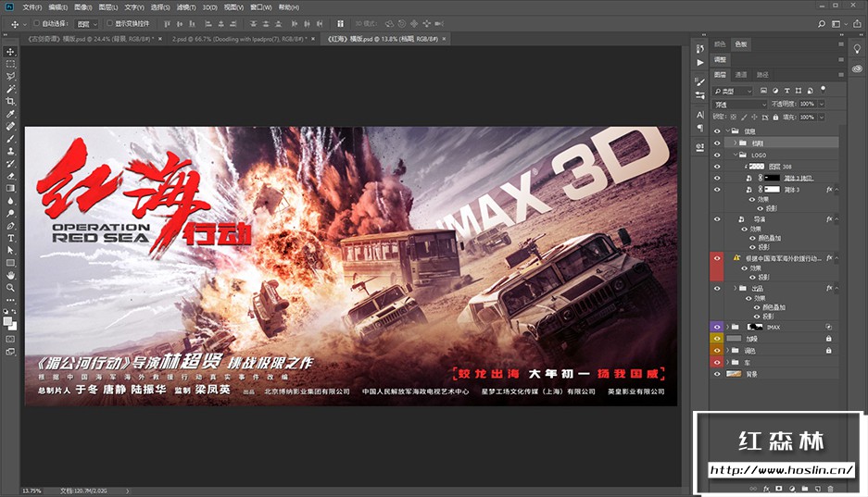Select the Healing Brush tool

[x=10, y=126]
